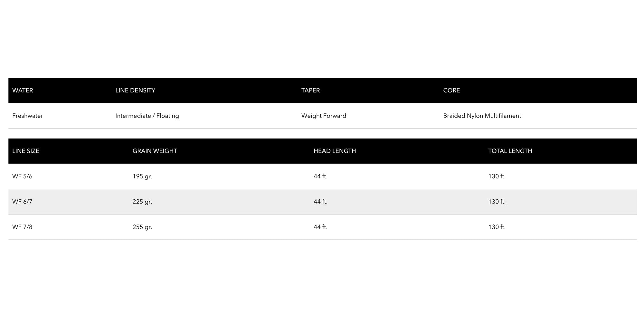
Task: Select the WF 5/6 line size row
Action: pos(22,176)
